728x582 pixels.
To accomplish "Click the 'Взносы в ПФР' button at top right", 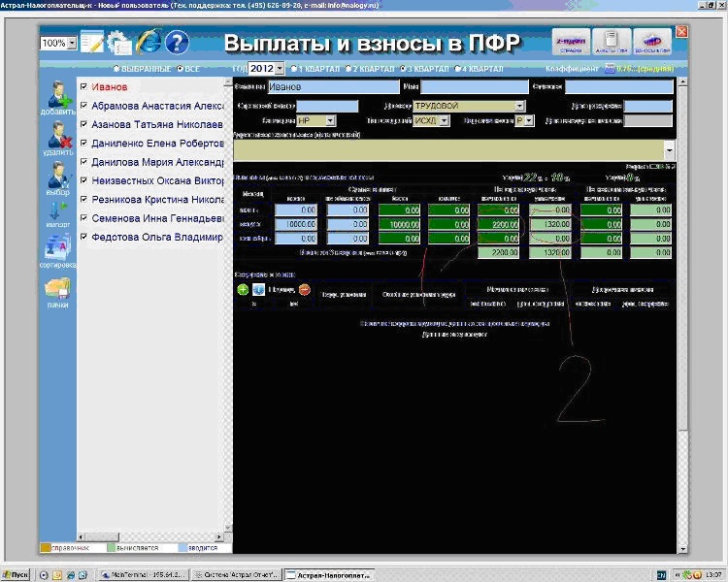I will (652, 42).
